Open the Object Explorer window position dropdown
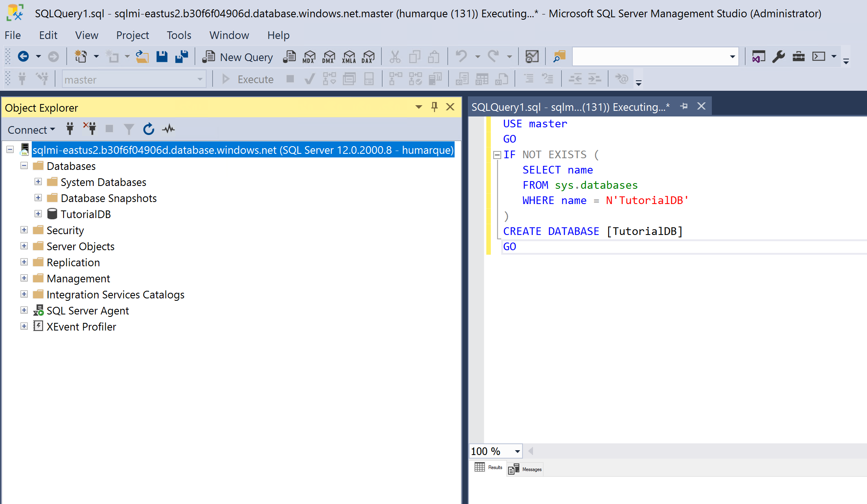Viewport: 867px width, 504px height. [x=419, y=107]
